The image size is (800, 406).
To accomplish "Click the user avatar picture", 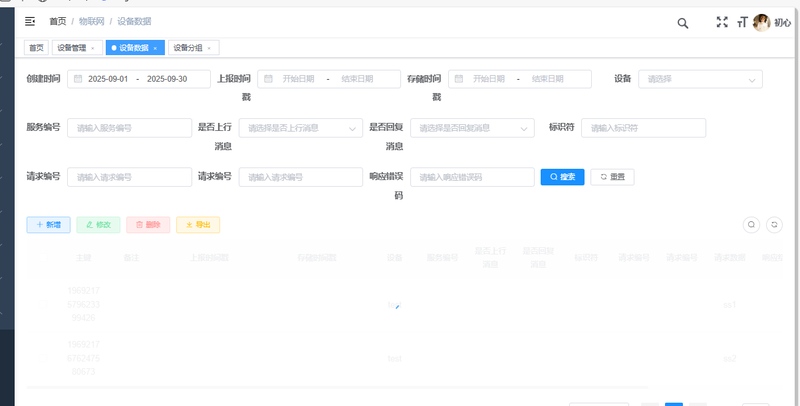I will point(762,22).
